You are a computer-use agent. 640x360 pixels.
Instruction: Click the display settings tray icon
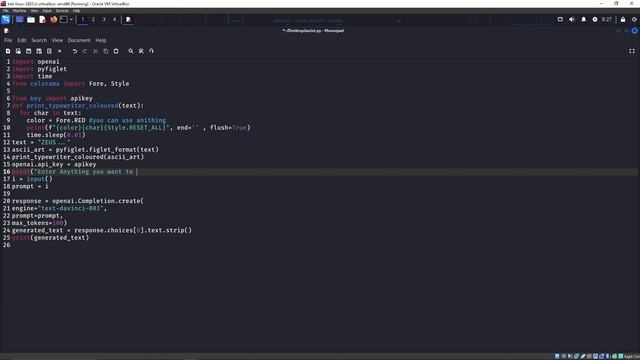pos(560,19)
